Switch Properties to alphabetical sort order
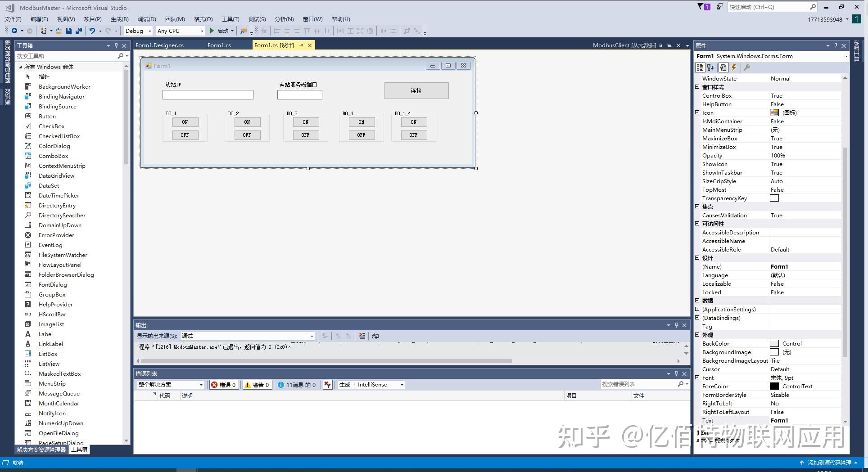This screenshot has height=472, width=868. click(x=710, y=67)
